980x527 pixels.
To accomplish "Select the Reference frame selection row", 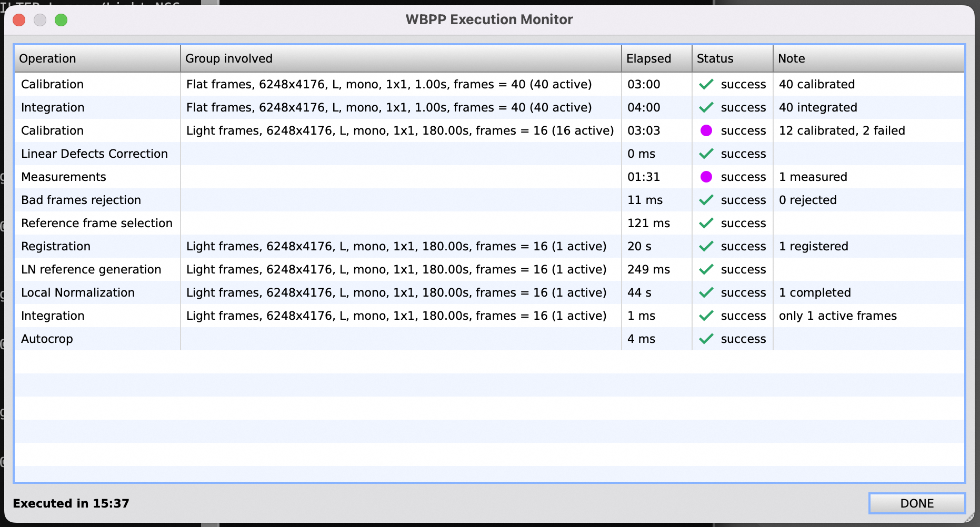I will click(x=97, y=223).
